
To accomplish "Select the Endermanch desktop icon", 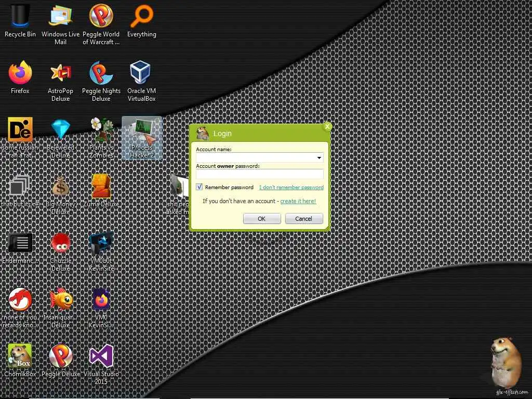I will (20, 248).
